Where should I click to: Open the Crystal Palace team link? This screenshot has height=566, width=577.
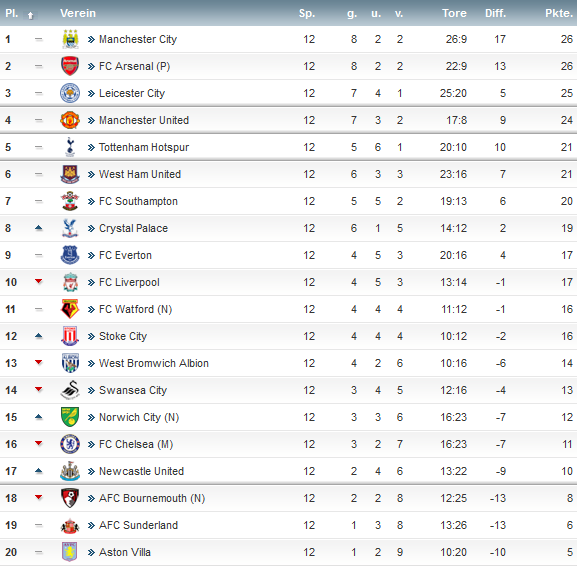pos(133,228)
